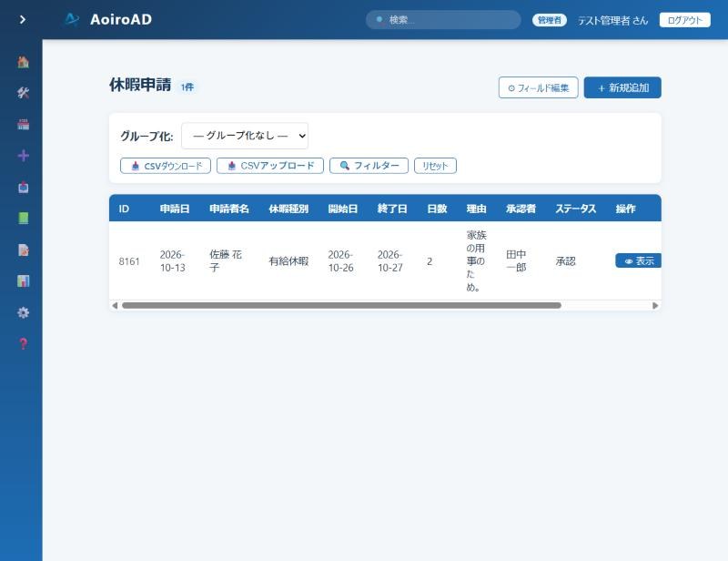Open the calendar icon in sidebar
This screenshot has width=728, height=561.
[x=24, y=124]
